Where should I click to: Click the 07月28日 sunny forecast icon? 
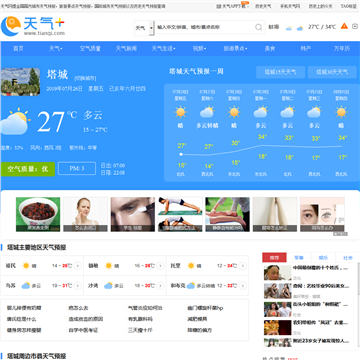pos(234,112)
